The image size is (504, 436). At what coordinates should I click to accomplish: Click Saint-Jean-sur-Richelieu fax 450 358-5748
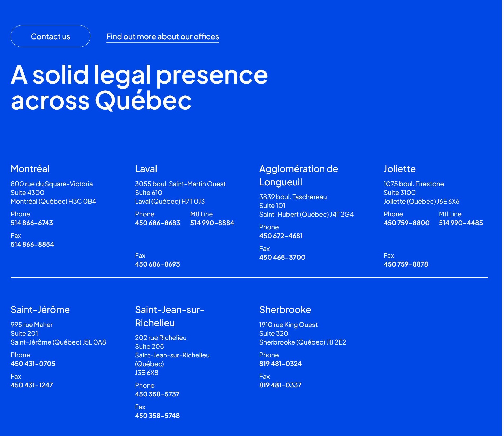157,416
